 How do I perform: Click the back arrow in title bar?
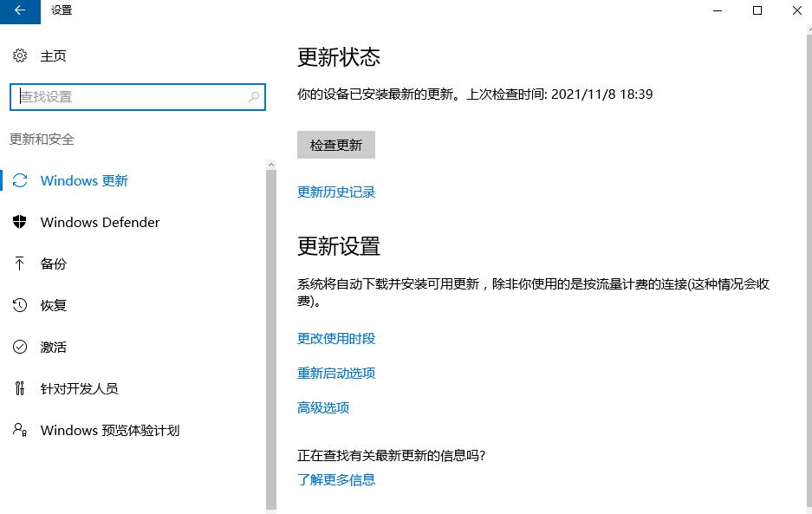(x=20, y=10)
